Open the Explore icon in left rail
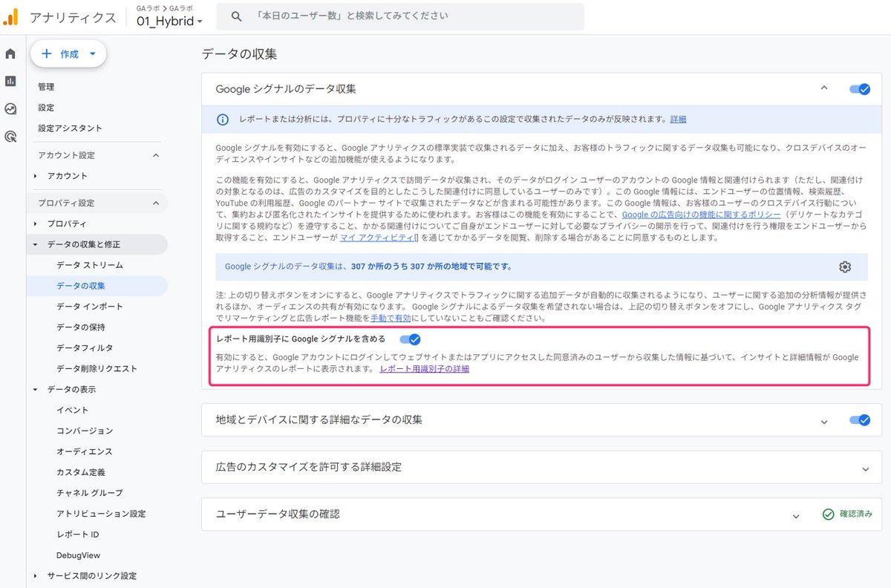 10,108
